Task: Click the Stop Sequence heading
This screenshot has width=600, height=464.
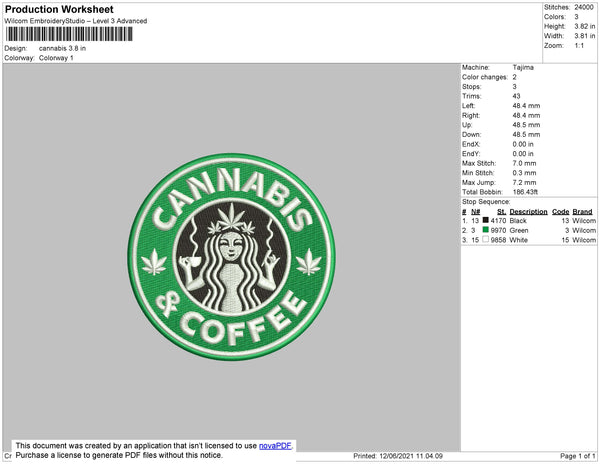Action: 486,202
